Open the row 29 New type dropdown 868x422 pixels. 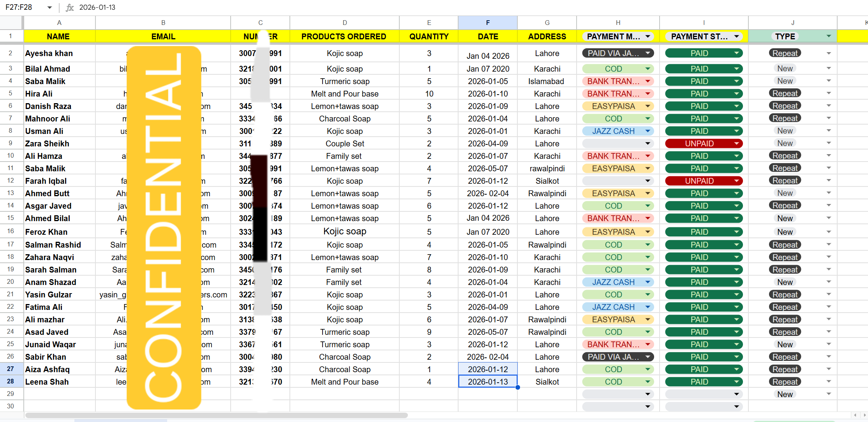829,394
